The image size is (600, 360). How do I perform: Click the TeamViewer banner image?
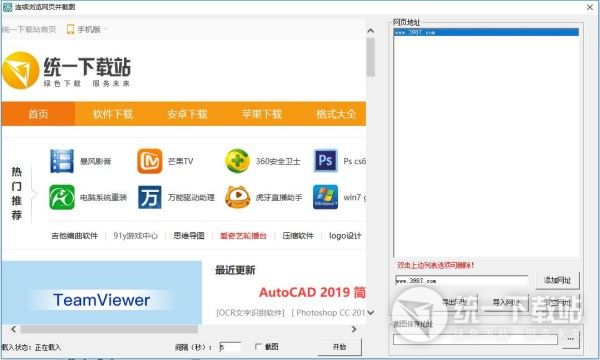coord(101,293)
